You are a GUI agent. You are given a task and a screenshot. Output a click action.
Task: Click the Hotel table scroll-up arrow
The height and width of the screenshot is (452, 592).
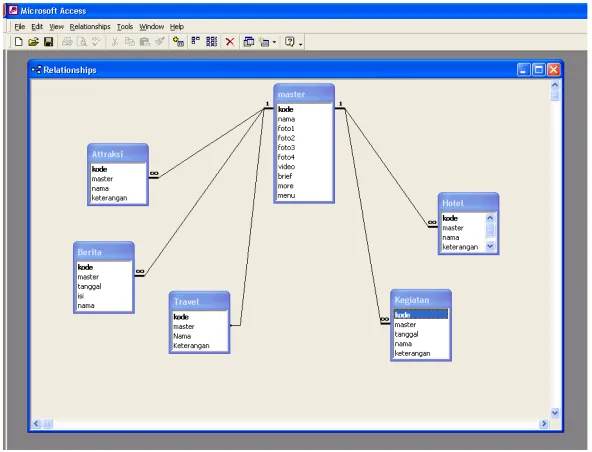(x=490, y=218)
